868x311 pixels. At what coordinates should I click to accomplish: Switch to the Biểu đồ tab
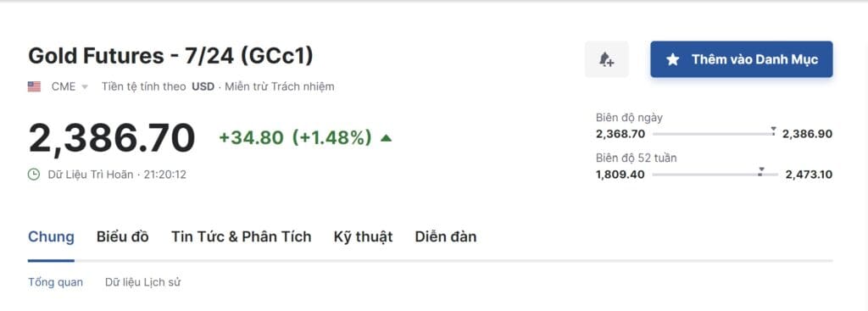tap(122, 236)
